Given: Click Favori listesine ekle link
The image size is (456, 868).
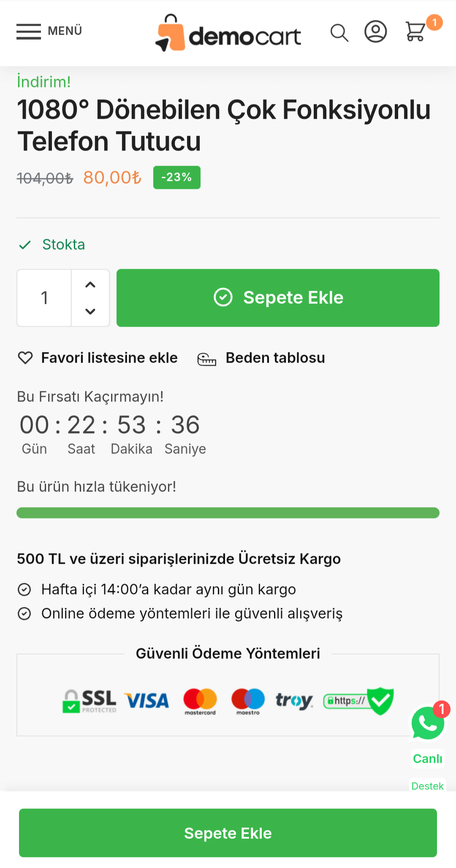Looking at the screenshot, I should click(109, 358).
